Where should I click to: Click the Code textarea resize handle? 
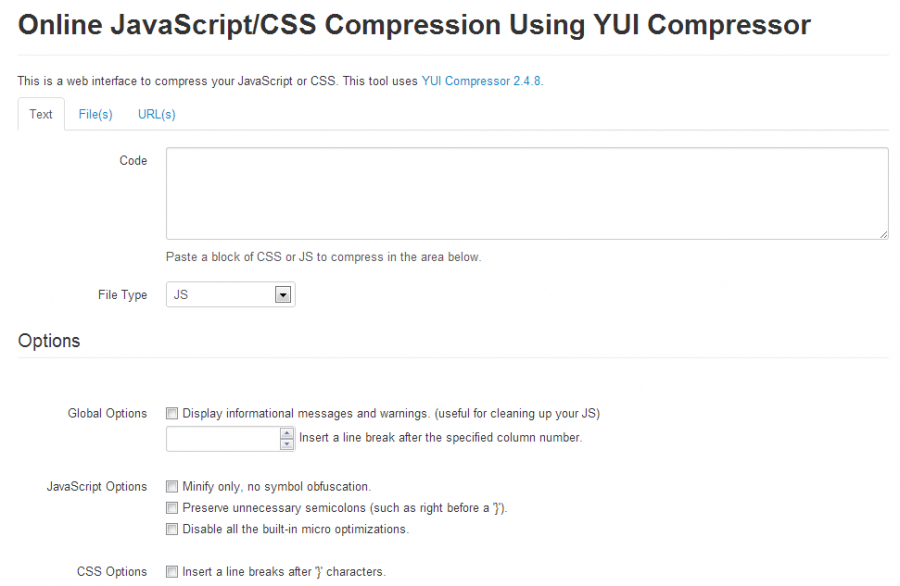tap(883, 234)
